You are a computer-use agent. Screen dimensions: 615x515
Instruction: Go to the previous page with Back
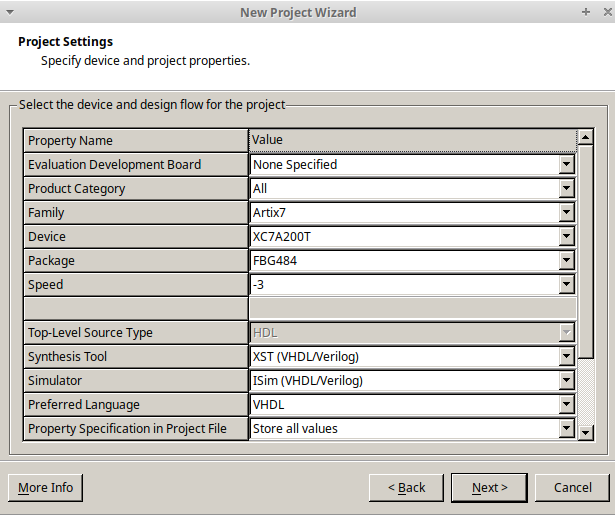405,488
